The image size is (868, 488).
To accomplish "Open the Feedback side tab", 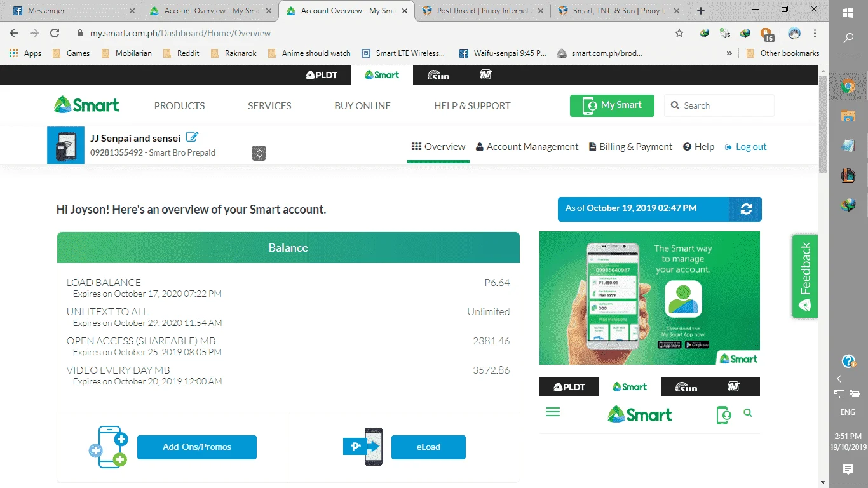I will (x=804, y=276).
